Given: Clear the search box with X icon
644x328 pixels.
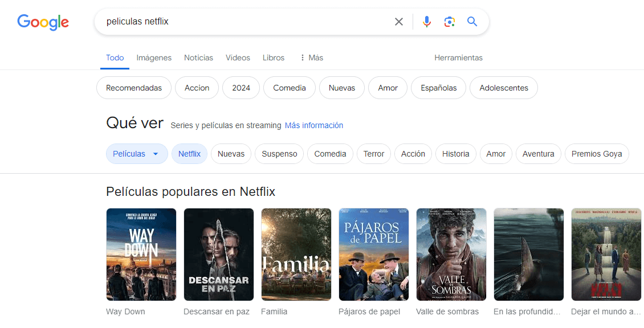Looking at the screenshot, I should click(399, 22).
